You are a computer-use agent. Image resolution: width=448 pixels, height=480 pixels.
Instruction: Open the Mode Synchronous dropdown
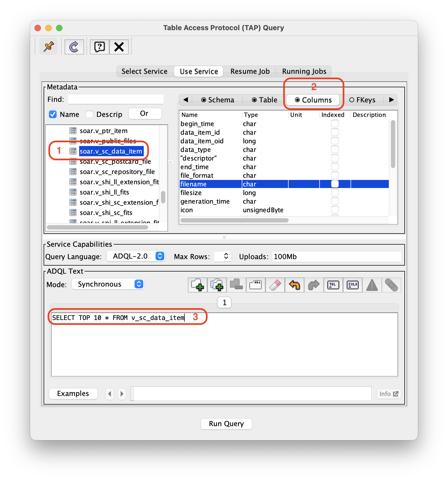[x=108, y=284]
